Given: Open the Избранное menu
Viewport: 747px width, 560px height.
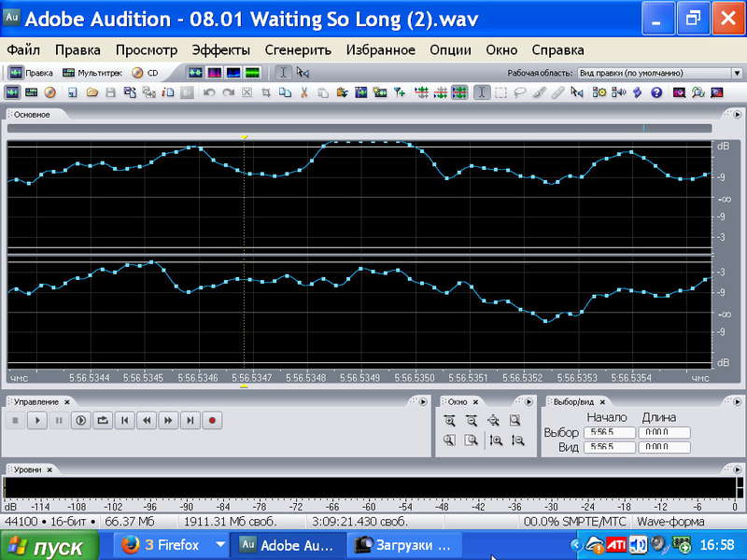Looking at the screenshot, I should 381,50.
